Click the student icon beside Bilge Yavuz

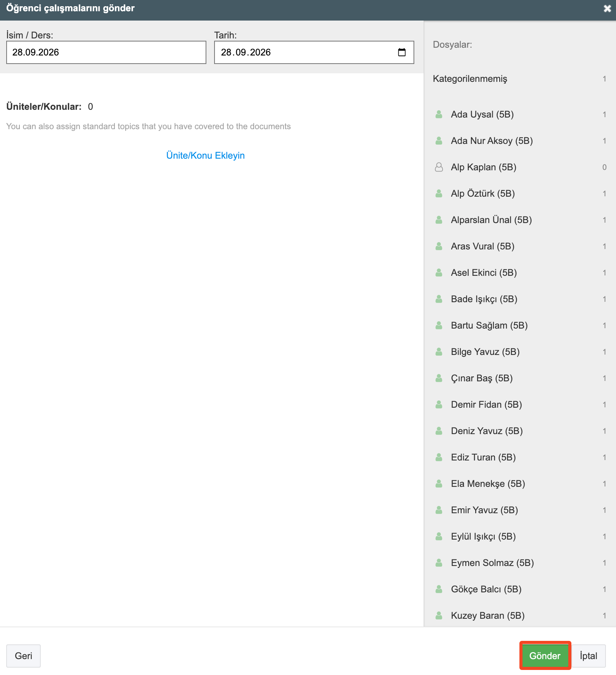[x=439, y=352]
